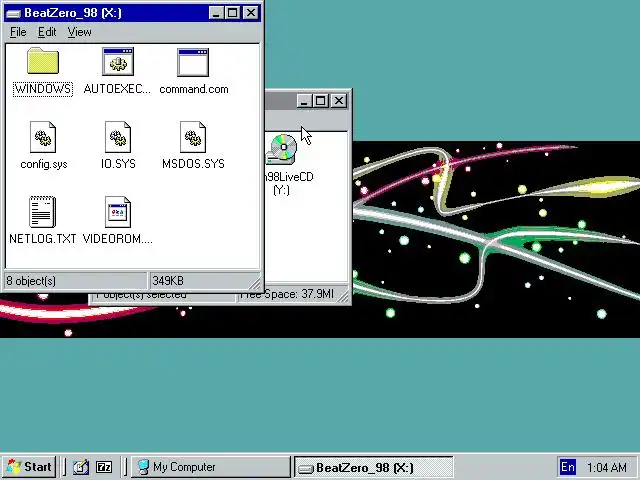Open the Start menu

pyautogui.click(x=29, y=467)
